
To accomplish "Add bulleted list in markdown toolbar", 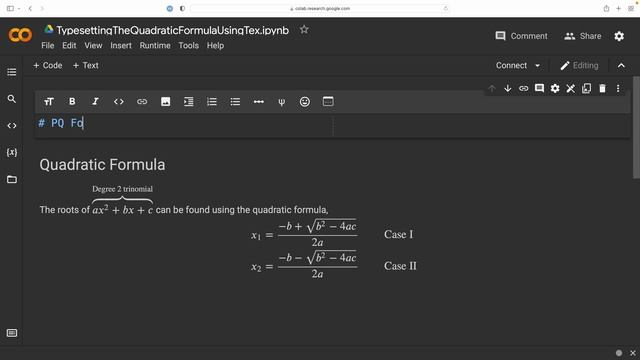I will [x=235, y=102].
